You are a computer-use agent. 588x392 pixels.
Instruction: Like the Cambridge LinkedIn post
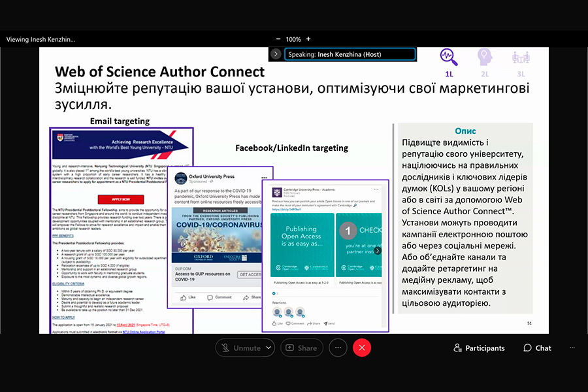[277, 323]
